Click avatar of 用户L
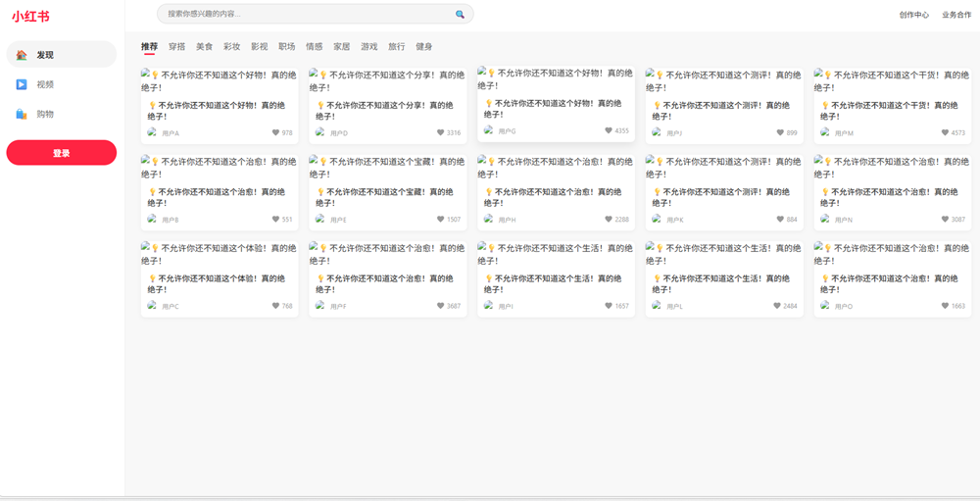 [x=658, y=306]
